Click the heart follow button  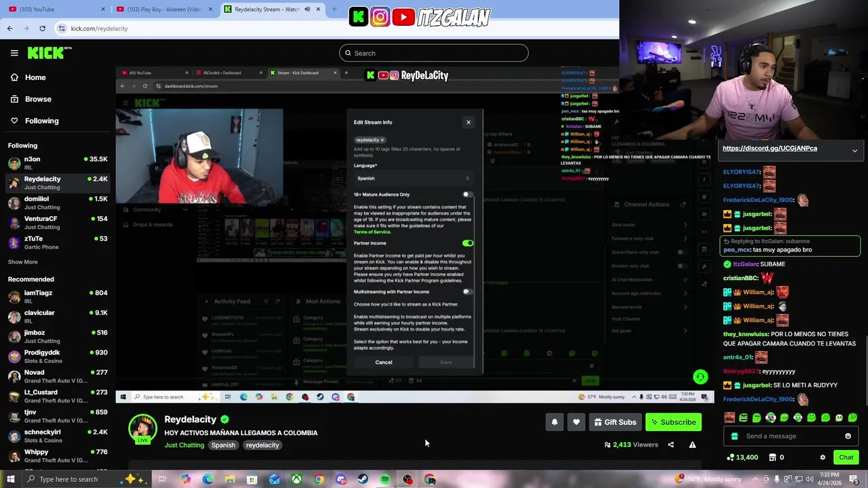(x=576, y=422)
